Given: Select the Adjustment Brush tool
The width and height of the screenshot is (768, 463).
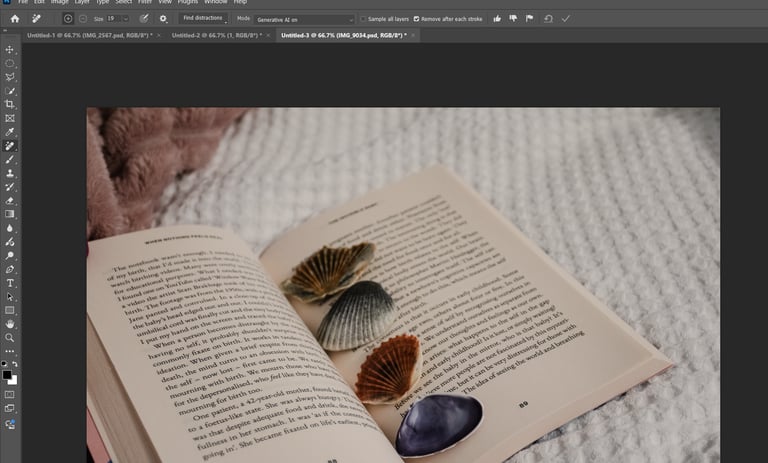Looking at the screenshot, I should click(x=9, y=242).
